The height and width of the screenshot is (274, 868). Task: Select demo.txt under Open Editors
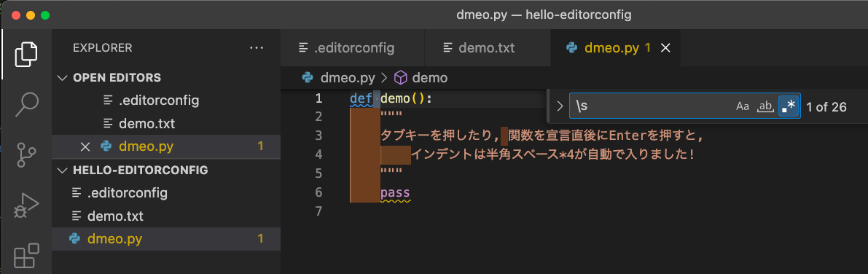pyautogui.click(x=166, y=123)
